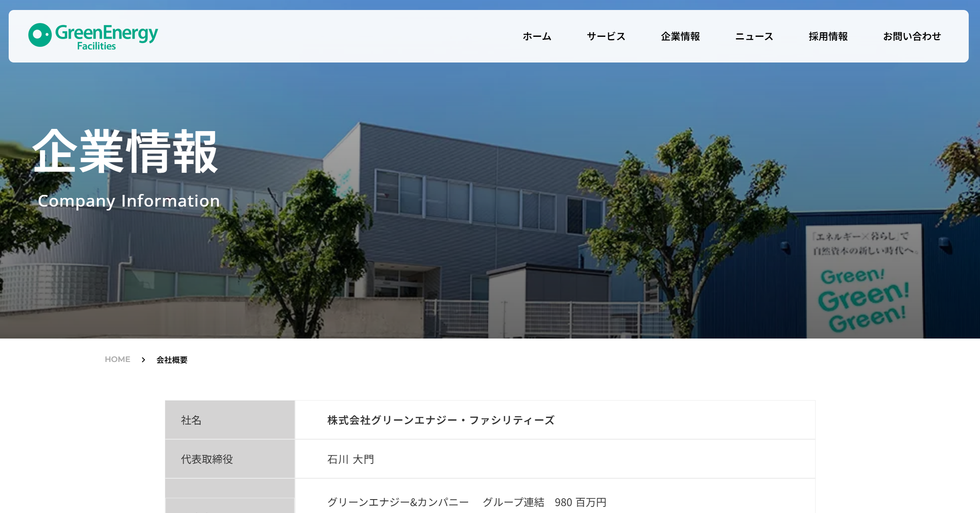
Task: Open the 採用情報 navigation link
Action: [x=828, y=36]
